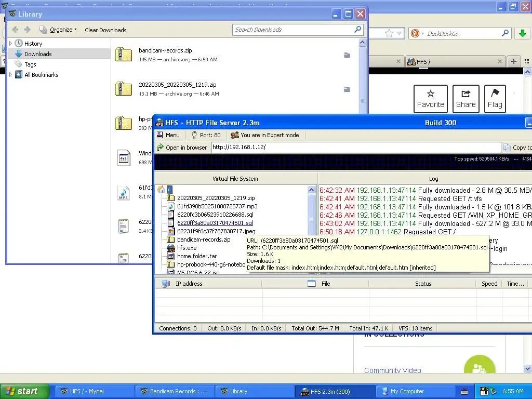This screenshot has height=399, width=532.
Task: Select bandicam-records.zip download entry
Action: click(234, 55)
